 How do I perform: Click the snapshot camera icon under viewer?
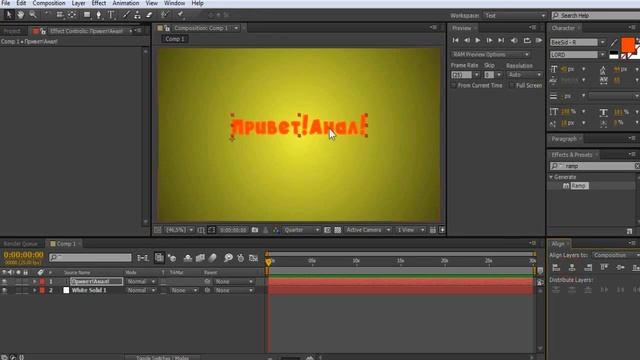click(255, 230)
